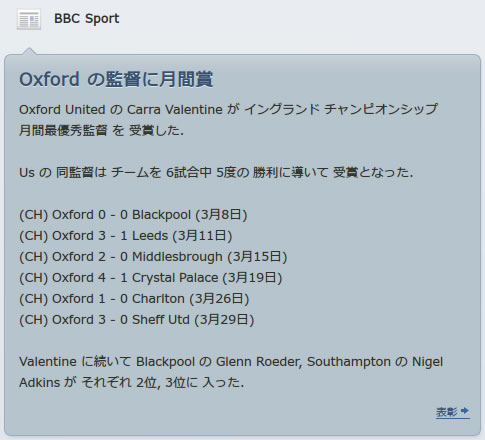Click the arrow icon beside 表彰
The image size is (485, 440).
[465, 411]
